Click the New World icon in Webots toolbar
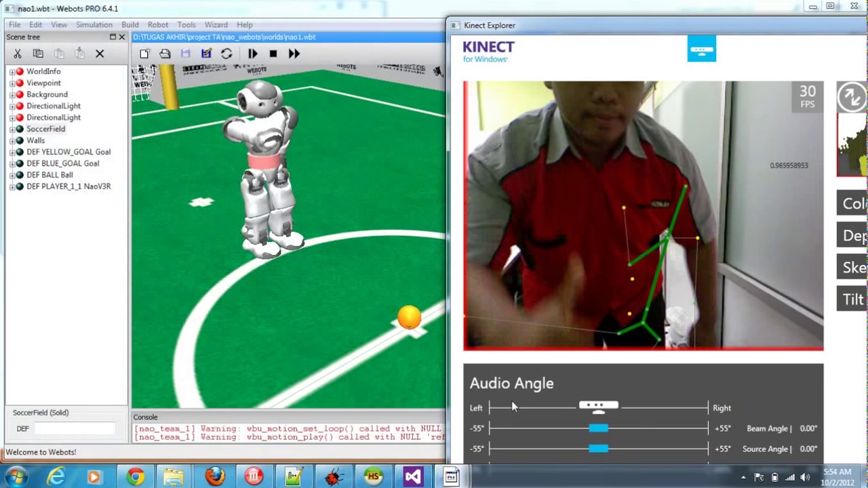The width and height of the screenshot is (868, 488). [x=144, y=54]
